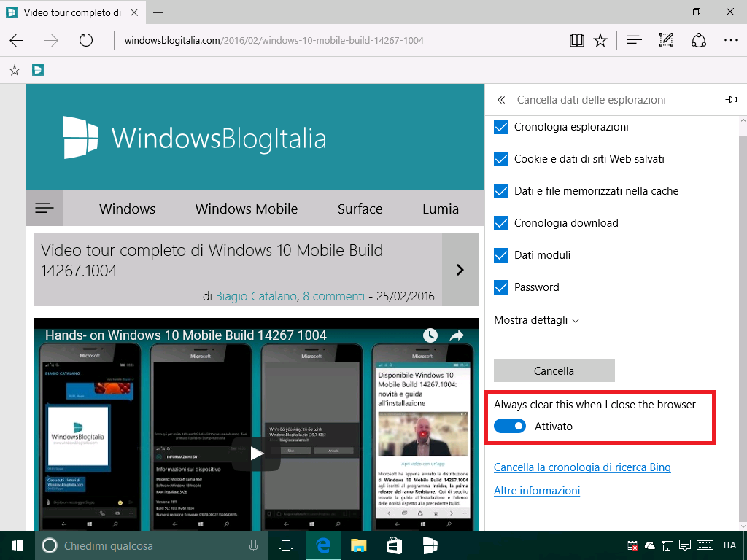Pin the Cancella dati panel

[x=731, y=99]
